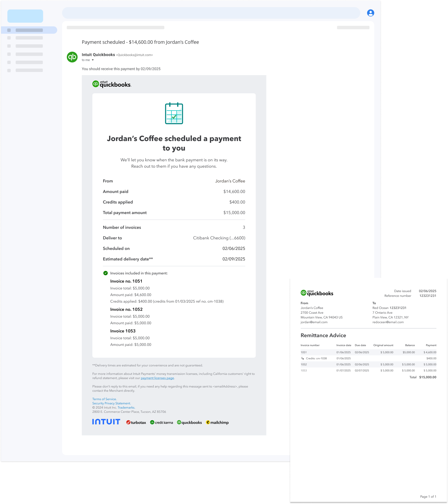Click the 'Amount paid' value $14,600.00
This screenshot has height=504, width=448.
234,191
